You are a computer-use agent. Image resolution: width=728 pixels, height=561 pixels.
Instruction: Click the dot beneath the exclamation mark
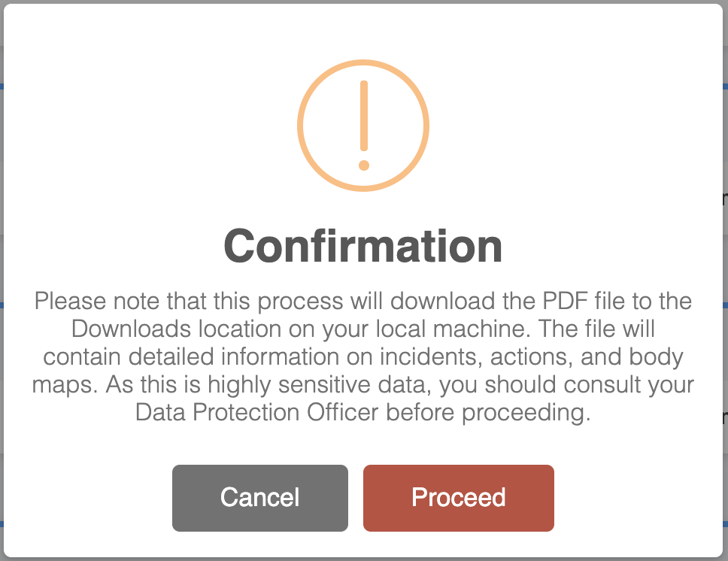364,165
